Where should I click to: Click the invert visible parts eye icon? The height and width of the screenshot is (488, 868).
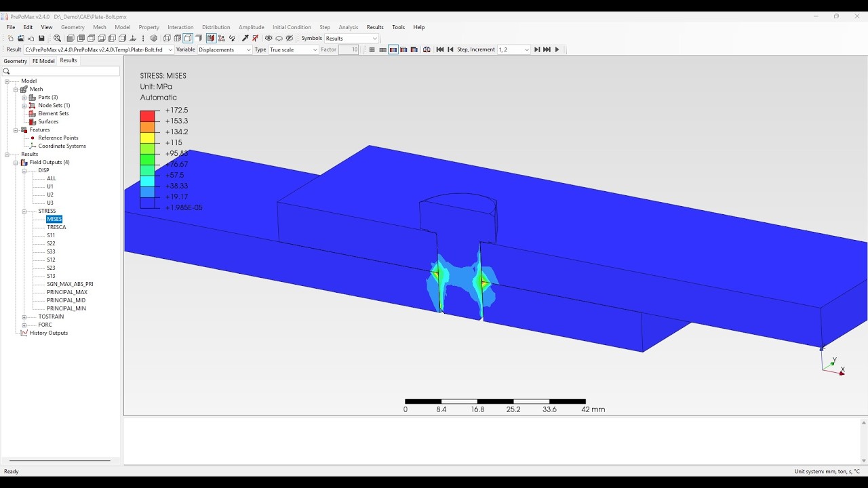[290, 39]
